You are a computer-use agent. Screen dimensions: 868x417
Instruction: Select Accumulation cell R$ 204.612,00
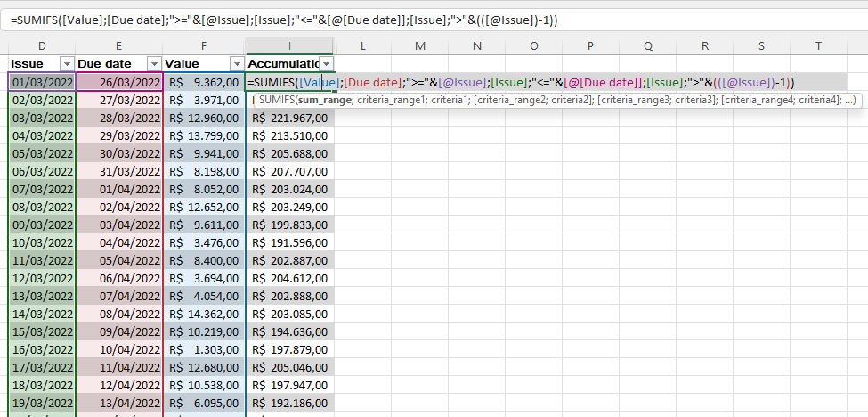coord(289,278)
